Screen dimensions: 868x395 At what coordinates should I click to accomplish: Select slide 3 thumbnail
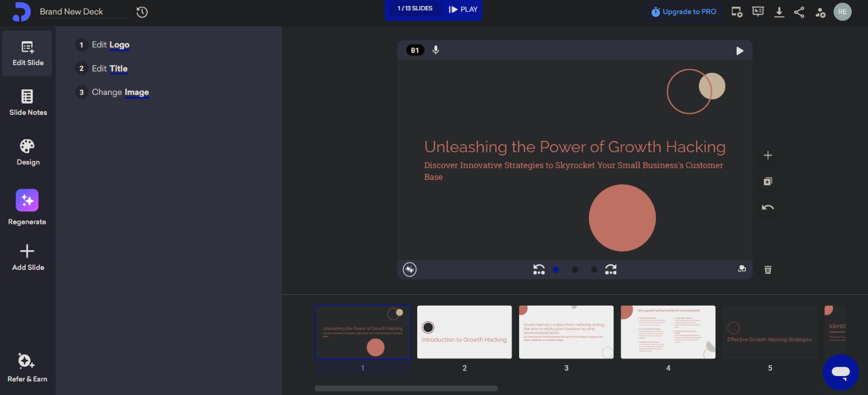[x=566, y=332]
